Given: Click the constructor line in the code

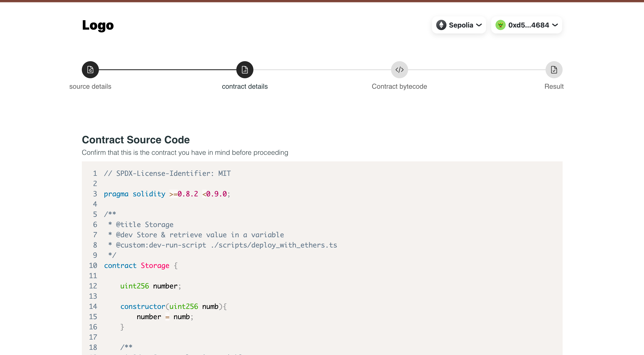Looking at the screenshot, I should tap(173, 306).
